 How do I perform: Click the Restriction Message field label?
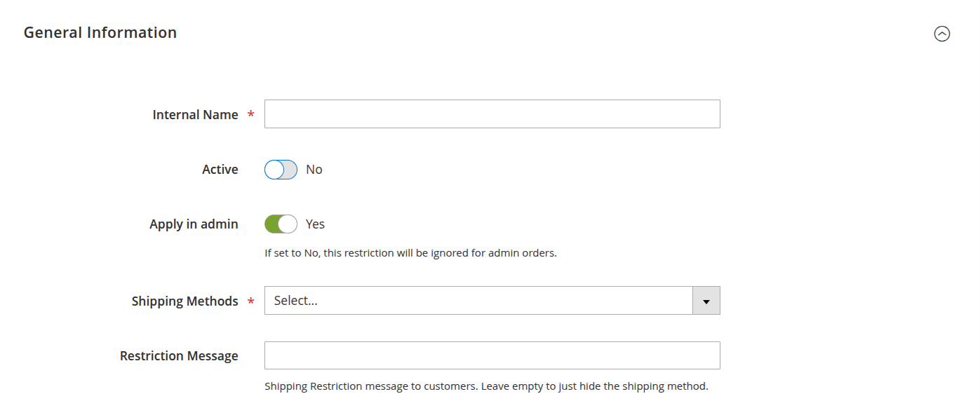[x=179, y=356]
